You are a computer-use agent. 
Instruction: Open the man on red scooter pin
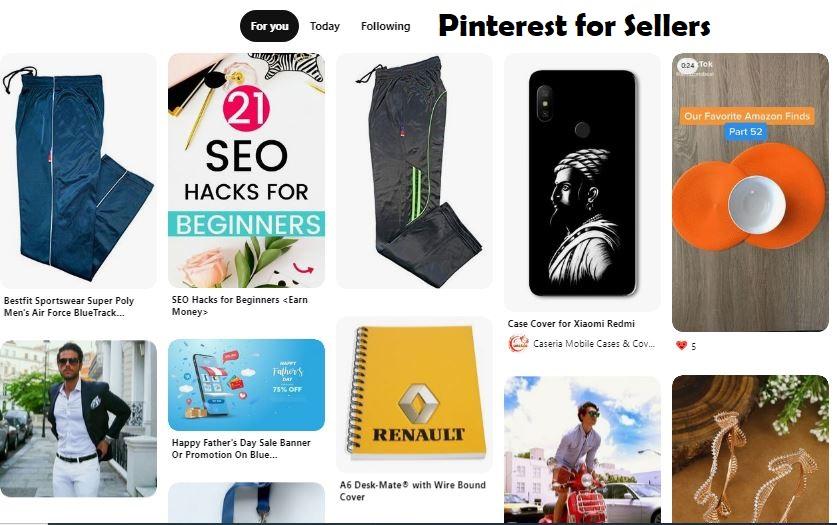coord(582,450)
